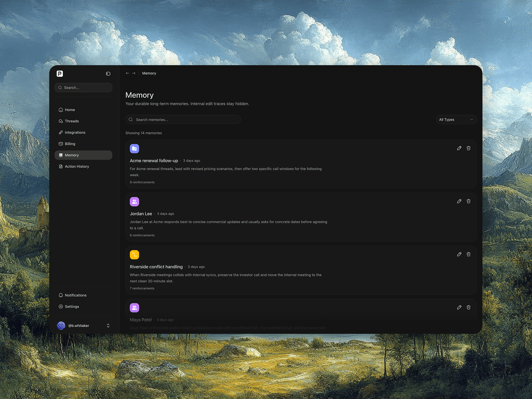This screenshot has height=399, width=532.
Task: Open the Billing section
Action: tap(83, 144)
